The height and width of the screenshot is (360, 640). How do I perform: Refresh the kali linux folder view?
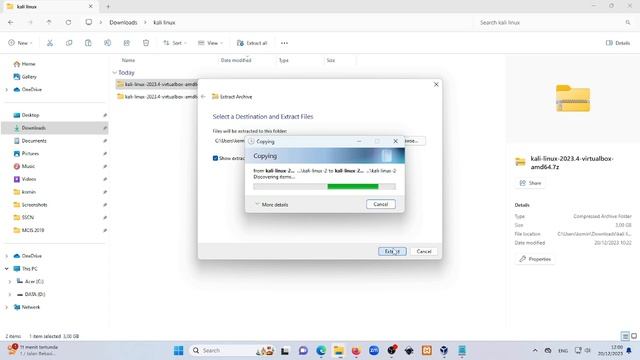pos(68,22)
